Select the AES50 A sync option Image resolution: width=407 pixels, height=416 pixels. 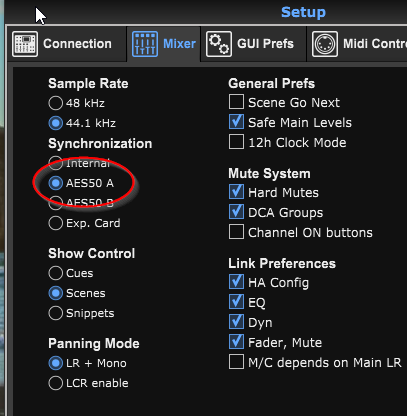[56, 183]
